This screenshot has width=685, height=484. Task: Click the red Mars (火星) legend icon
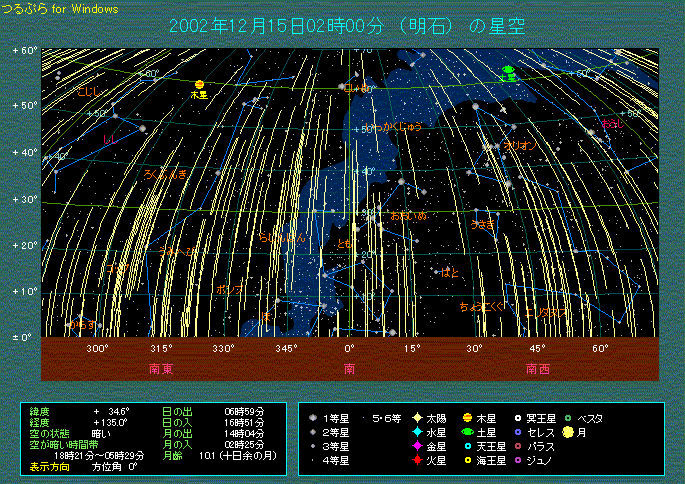(416, 460)
